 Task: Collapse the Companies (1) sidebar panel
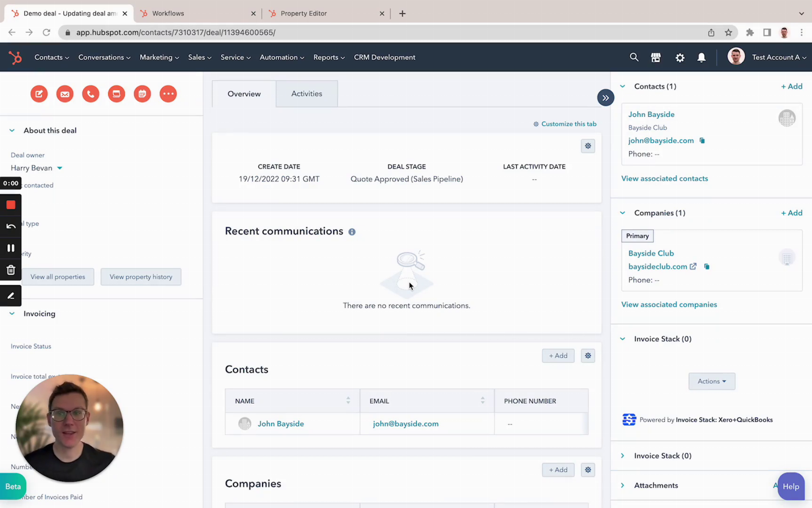623,213
